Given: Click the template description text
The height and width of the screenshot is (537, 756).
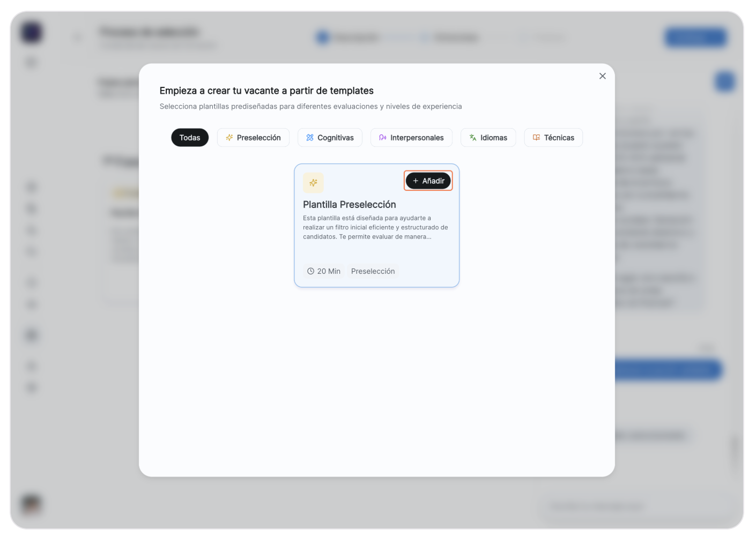Looking at the screenshot, I should click(375, 227).
